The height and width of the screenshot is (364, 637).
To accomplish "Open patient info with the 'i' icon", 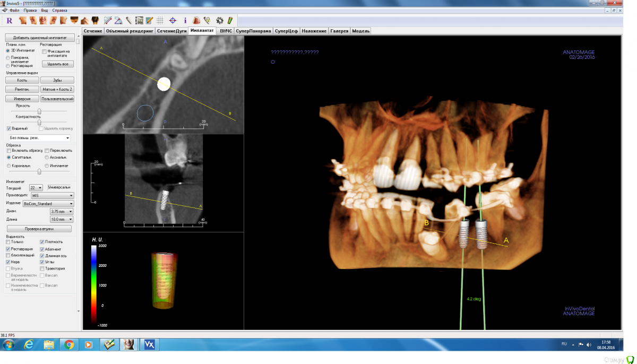I will click(x=185, y=21).
